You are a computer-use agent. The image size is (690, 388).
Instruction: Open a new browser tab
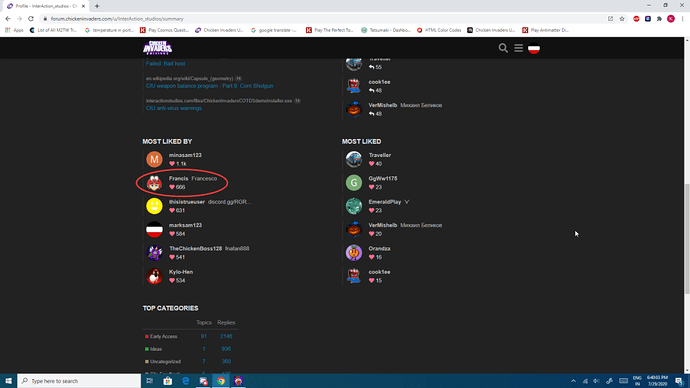(x=97, y=6)
